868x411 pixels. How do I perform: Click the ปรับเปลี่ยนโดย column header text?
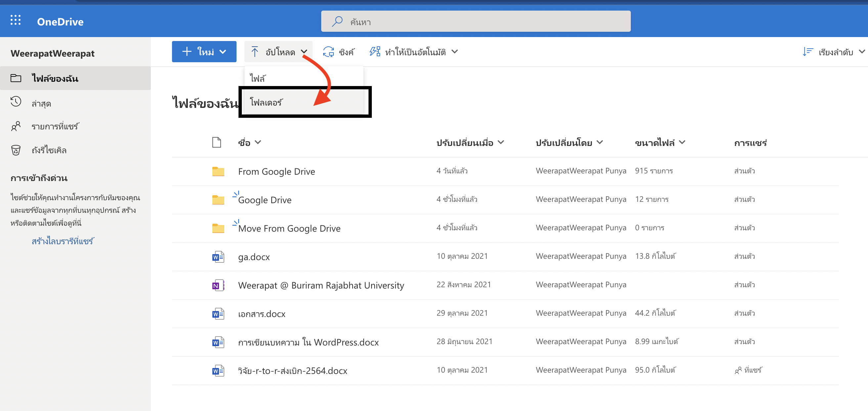(564, 143)
